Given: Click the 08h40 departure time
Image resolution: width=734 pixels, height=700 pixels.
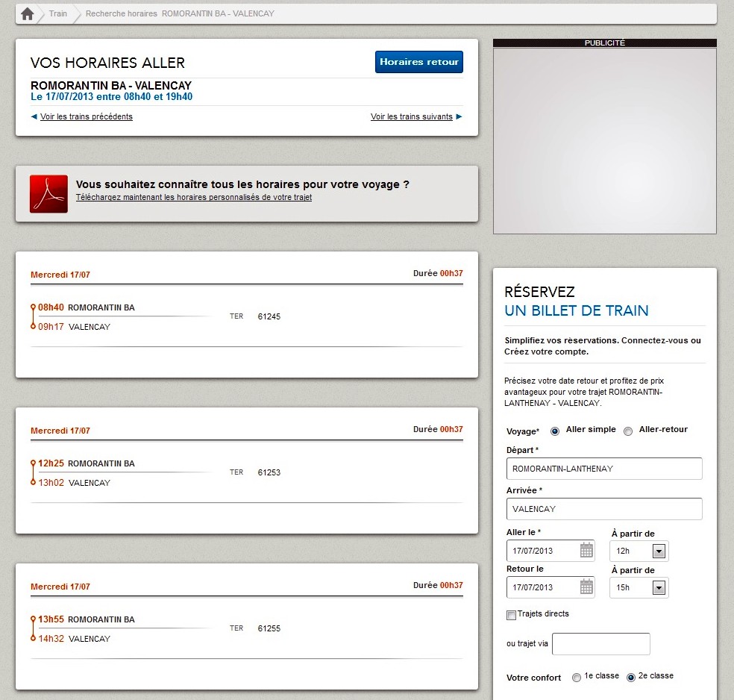Looking at the screenshot, I should tap(51, 307).
